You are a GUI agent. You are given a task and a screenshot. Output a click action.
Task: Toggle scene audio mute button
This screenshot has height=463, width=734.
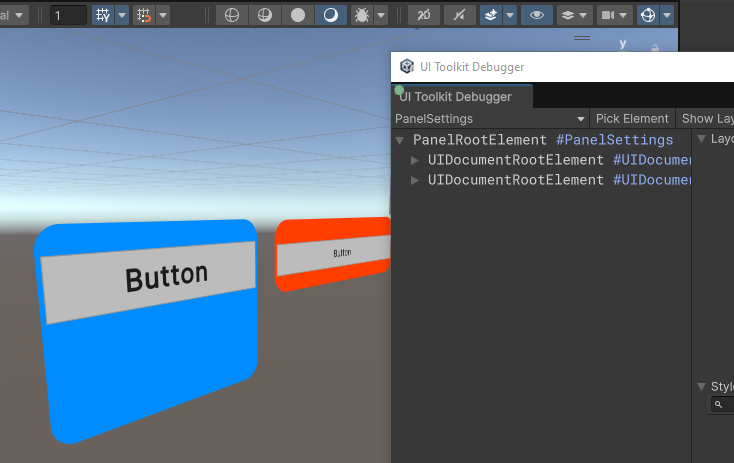click(x=458, y=15)
